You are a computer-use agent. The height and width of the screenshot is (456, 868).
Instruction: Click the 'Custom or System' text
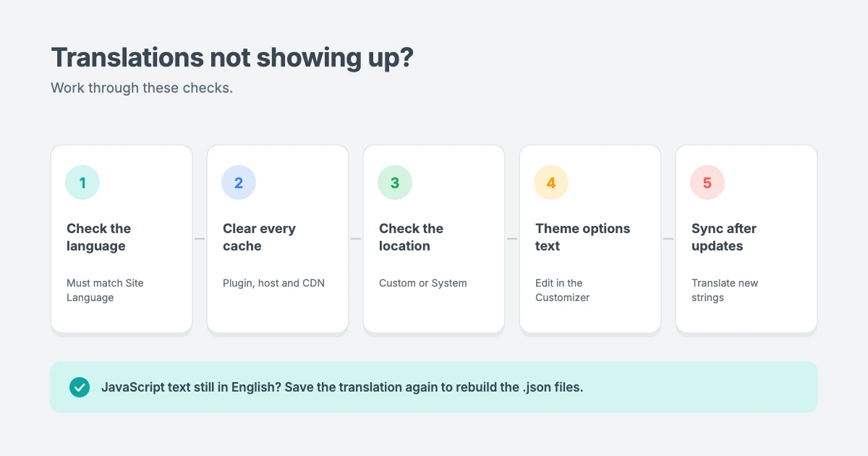pyautogui.click(x=423, y=283)
